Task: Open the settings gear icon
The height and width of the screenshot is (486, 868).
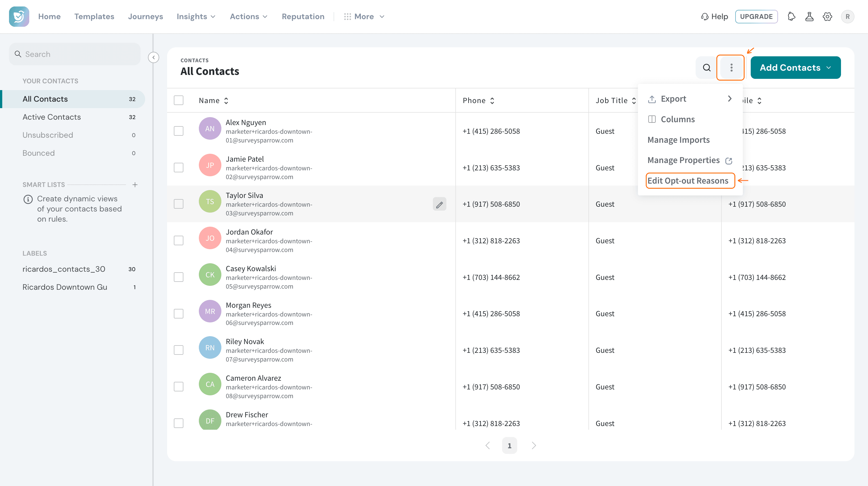Action: point(827,17)
